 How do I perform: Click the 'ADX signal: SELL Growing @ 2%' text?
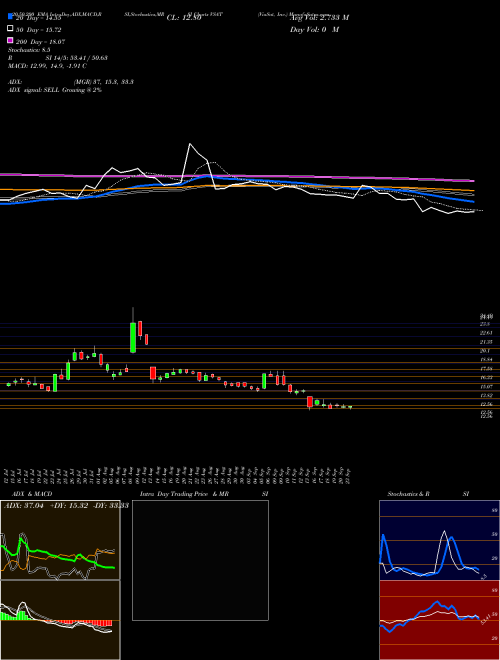(x=55, y=90)
